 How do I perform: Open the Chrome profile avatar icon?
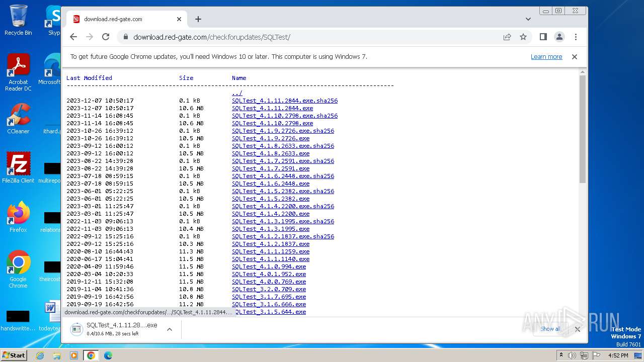point(559,37)
